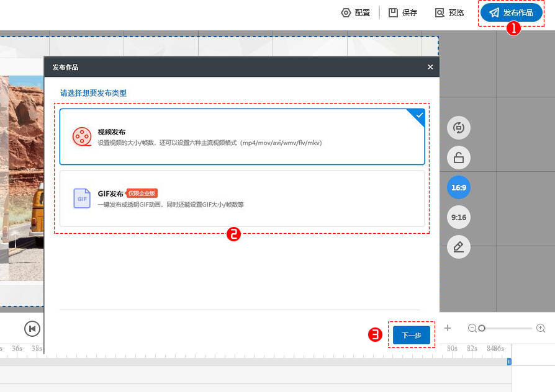Click the 下一步 next button
Image resolution: width=555 pixels, height=392 pixels.
(412, 335)
